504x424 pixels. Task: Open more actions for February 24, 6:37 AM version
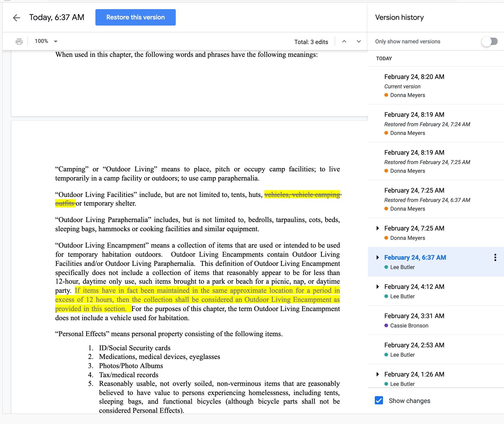[495, 257]
